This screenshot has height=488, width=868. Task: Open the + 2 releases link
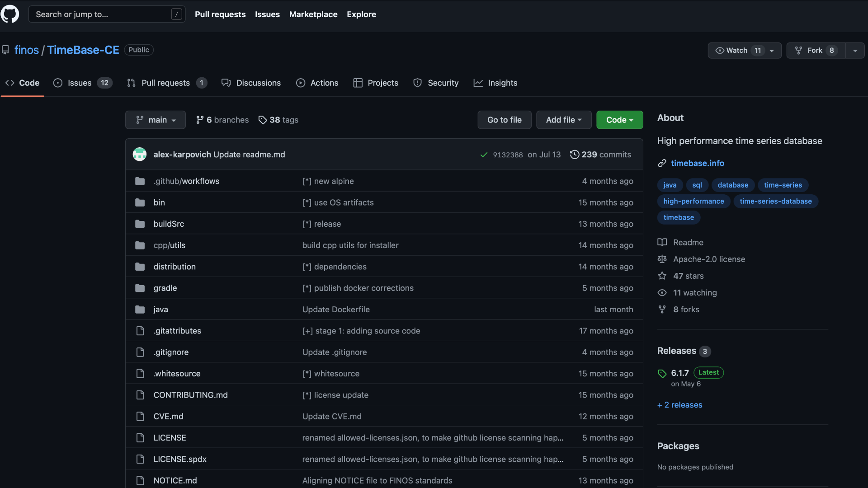(680, 405)
